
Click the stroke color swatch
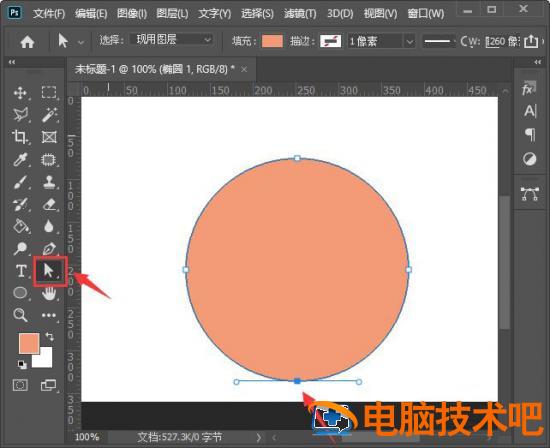[x=330, y=41]
